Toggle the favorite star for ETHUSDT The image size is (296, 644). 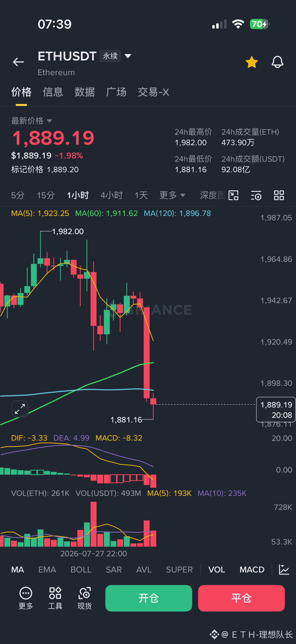[x=252, y=62]
